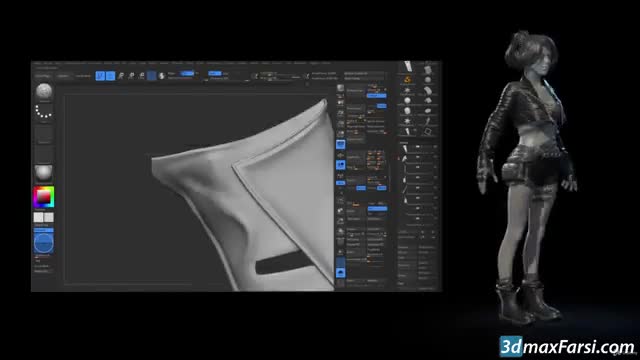Select the top subtool in the list
The height and width of the screenshot is (360, 640).
[417, 147]
